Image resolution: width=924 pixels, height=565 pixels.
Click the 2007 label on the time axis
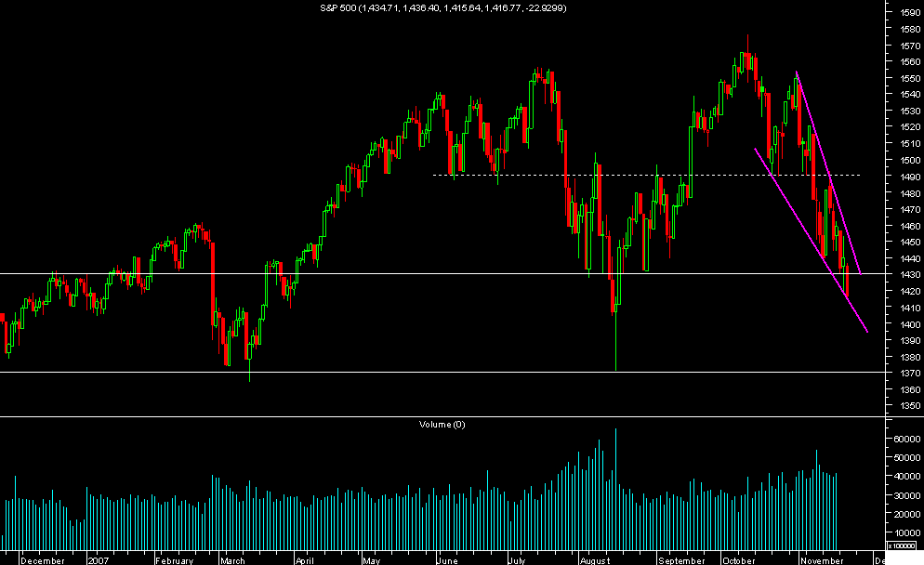pos(100,560)
